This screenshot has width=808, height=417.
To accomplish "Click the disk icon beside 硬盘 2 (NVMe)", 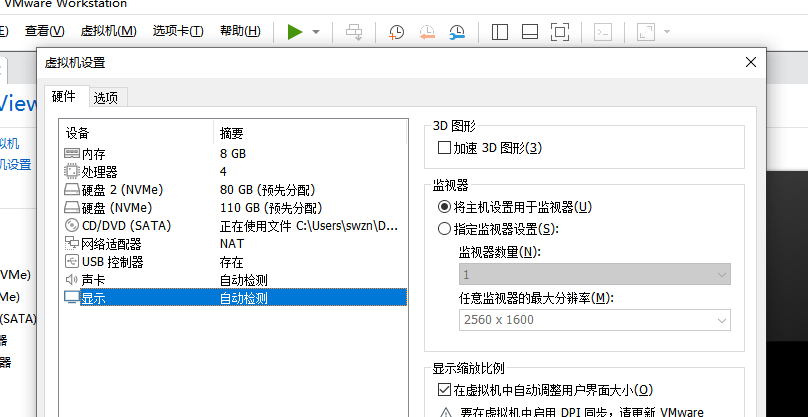I will point(72,189).
